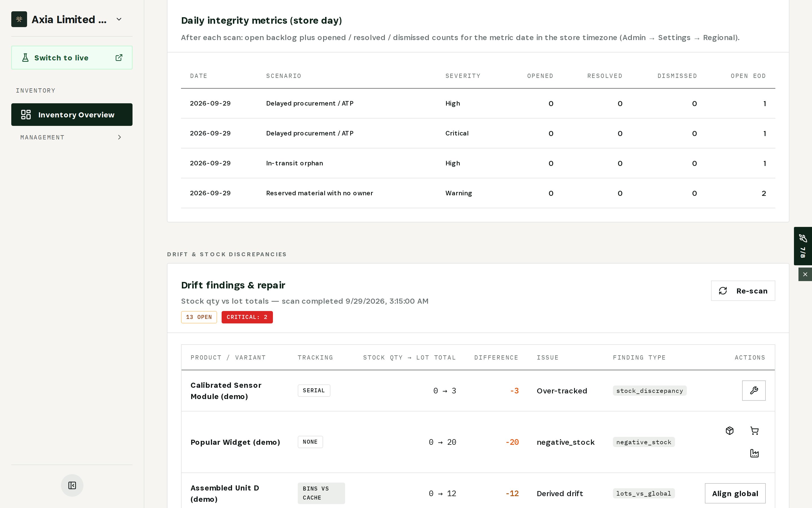The image size is (812, 508).
Task: Click Calibrated Sensor Module (demo) product name
Action: coord(226,391)
